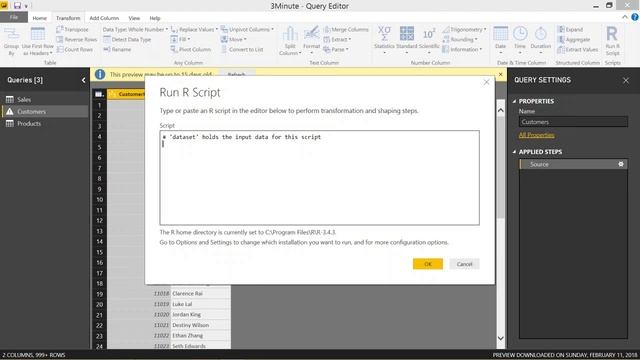Click the Expand structured column button

570,29
